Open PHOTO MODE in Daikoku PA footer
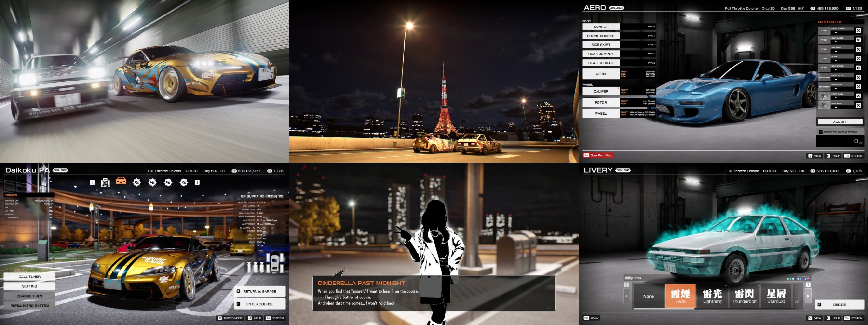This screenshot has height=325, width=868. (x=231, y=318)
